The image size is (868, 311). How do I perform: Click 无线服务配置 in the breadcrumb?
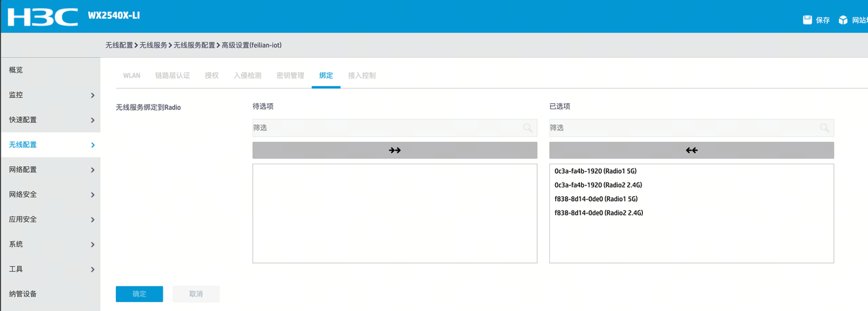point(194,45)
